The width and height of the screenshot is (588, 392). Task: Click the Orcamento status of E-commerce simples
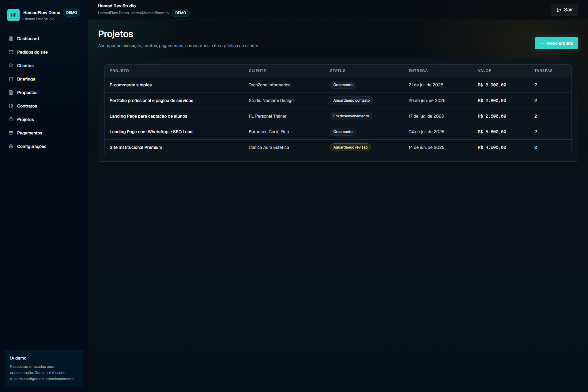coord(343,85)
